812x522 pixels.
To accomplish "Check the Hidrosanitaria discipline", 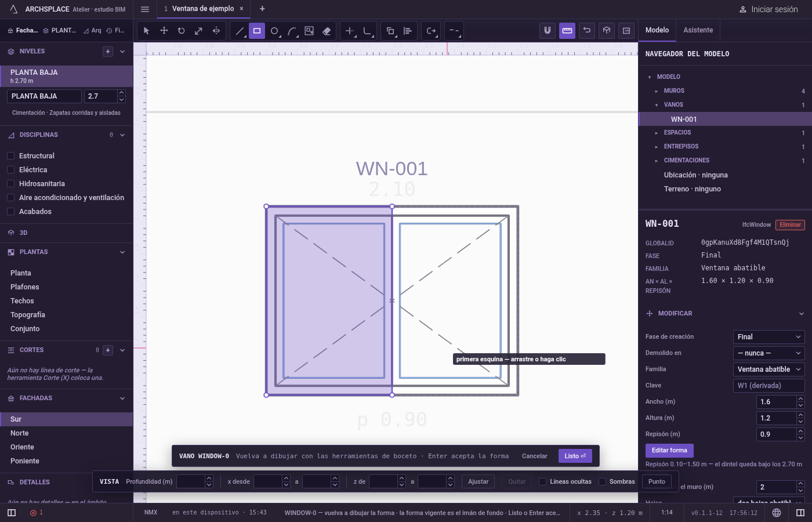I will pyautogui.click(x=10, y=184).
